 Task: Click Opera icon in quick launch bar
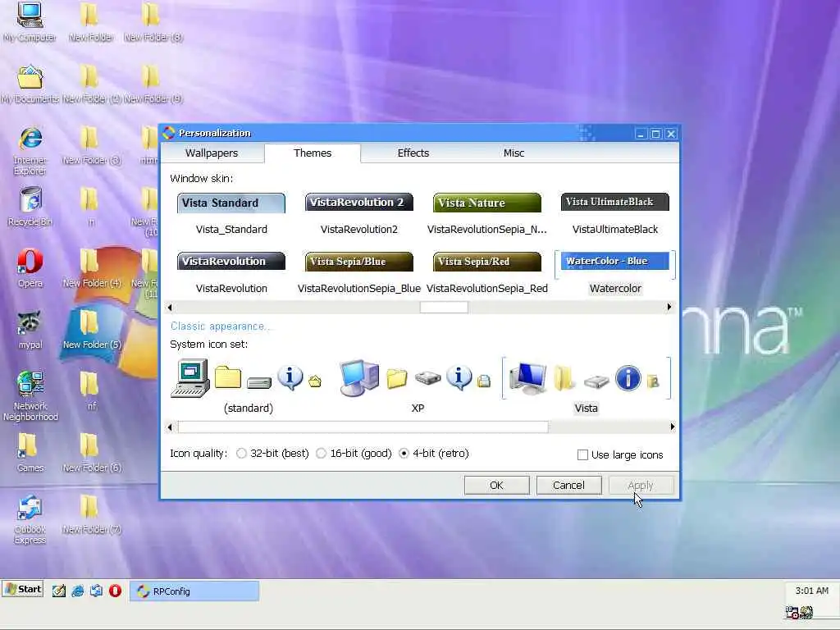[x=115, y=591]
